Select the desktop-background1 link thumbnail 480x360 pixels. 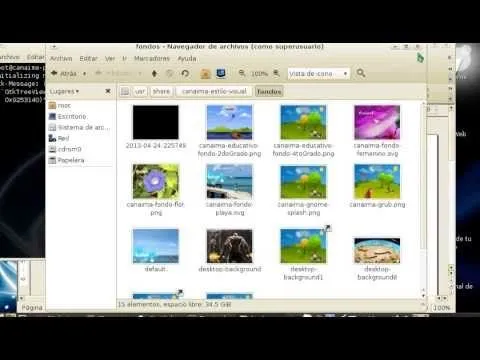click(x=303, y=246)
